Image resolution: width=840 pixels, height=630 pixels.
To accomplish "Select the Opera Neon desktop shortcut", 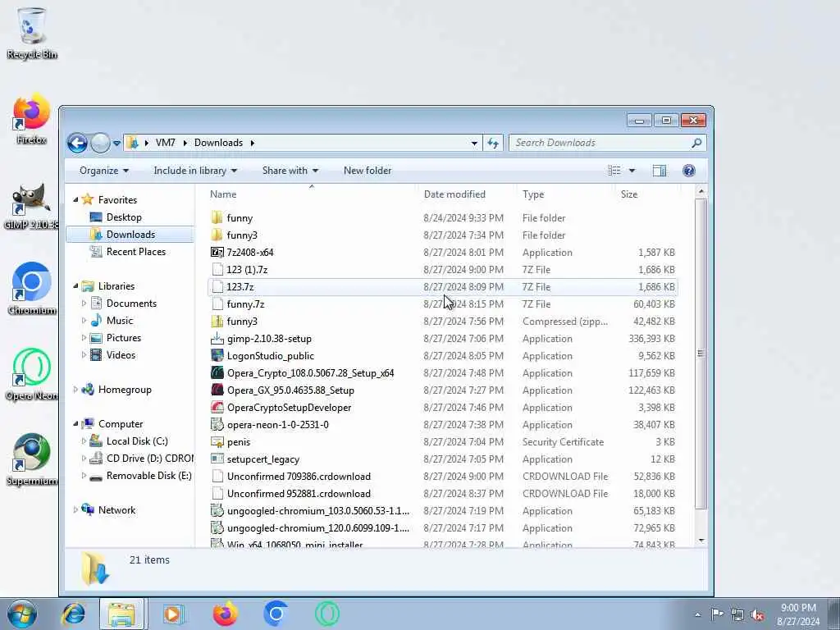I will click(x=32, y=375).
